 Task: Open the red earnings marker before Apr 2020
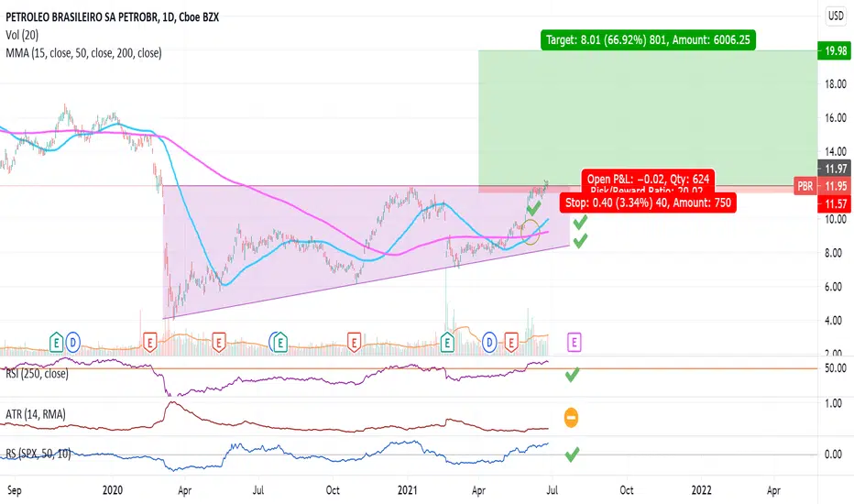[149, 342]
